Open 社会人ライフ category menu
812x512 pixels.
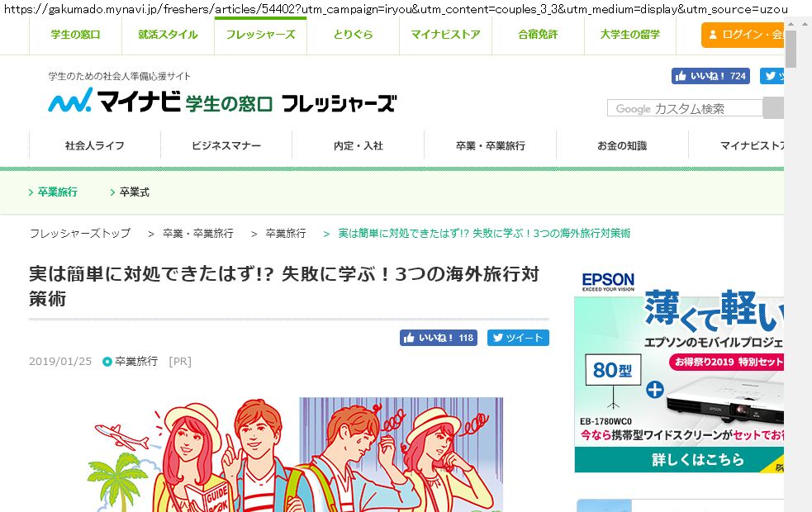(95, 145)
